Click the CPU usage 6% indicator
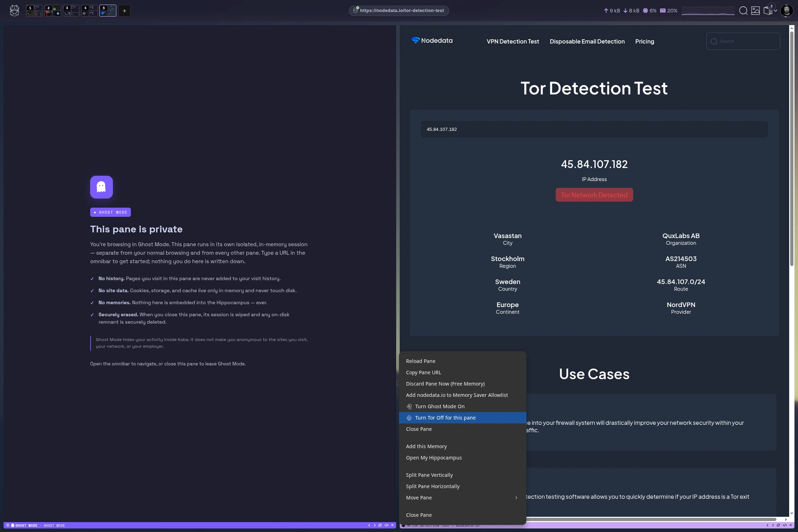The image size is (798, 532). point(649,11)
